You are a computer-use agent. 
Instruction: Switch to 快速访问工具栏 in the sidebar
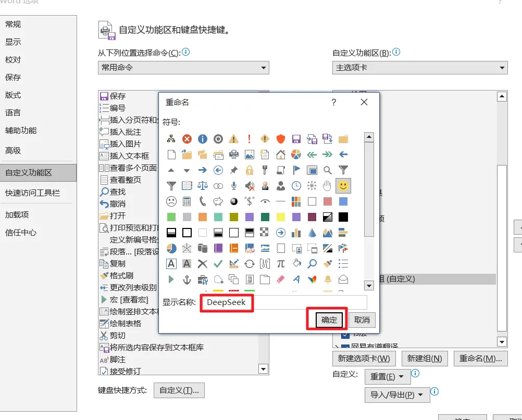(33, 193)
